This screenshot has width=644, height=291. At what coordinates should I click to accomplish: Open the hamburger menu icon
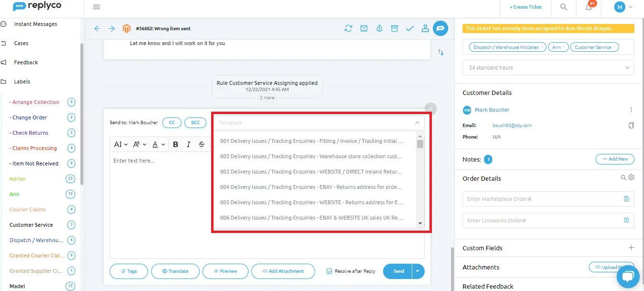(x=96, y=7)
